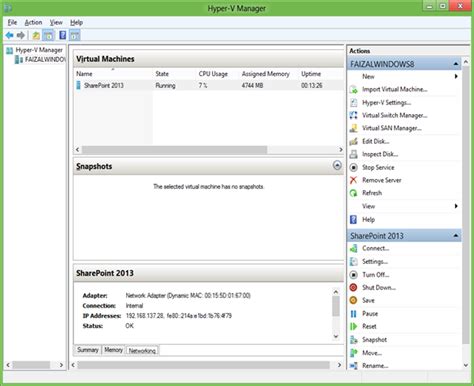This screenshot has width=474, height=386.
Task: Click right arrow of Virtual Machines list scrollbar
Action: (340, 150)
